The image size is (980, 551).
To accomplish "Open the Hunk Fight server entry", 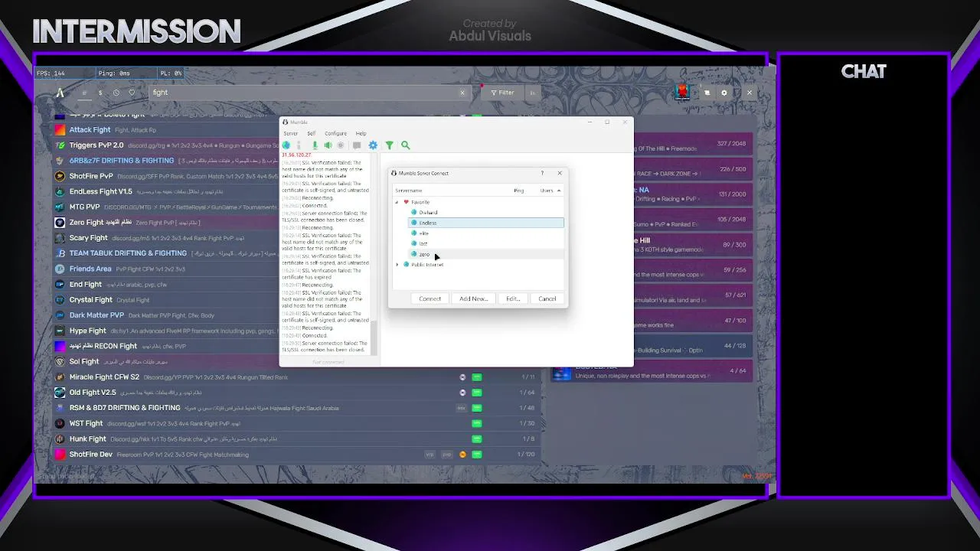I will pyautogui.click(x=297, y=439).
